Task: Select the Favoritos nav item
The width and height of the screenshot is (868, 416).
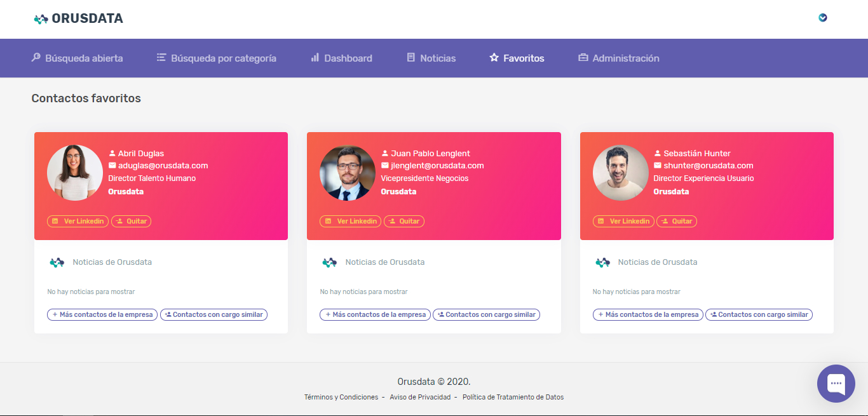Action: tap(517, 58)
